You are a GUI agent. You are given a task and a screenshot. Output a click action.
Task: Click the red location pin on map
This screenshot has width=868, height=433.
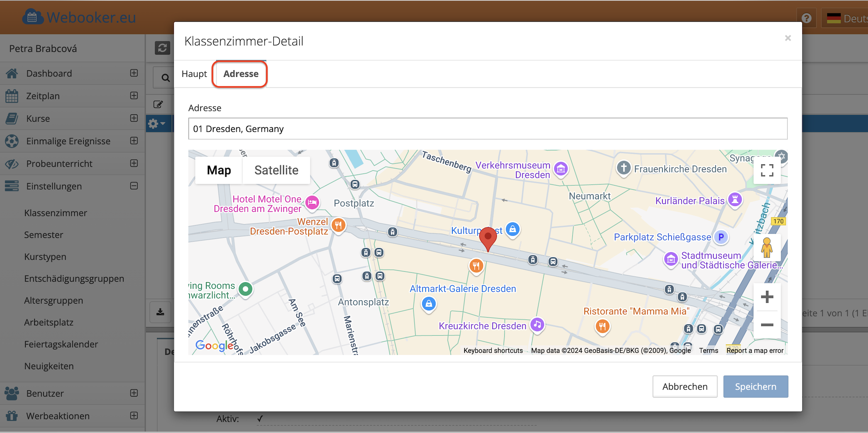(488, 238)
